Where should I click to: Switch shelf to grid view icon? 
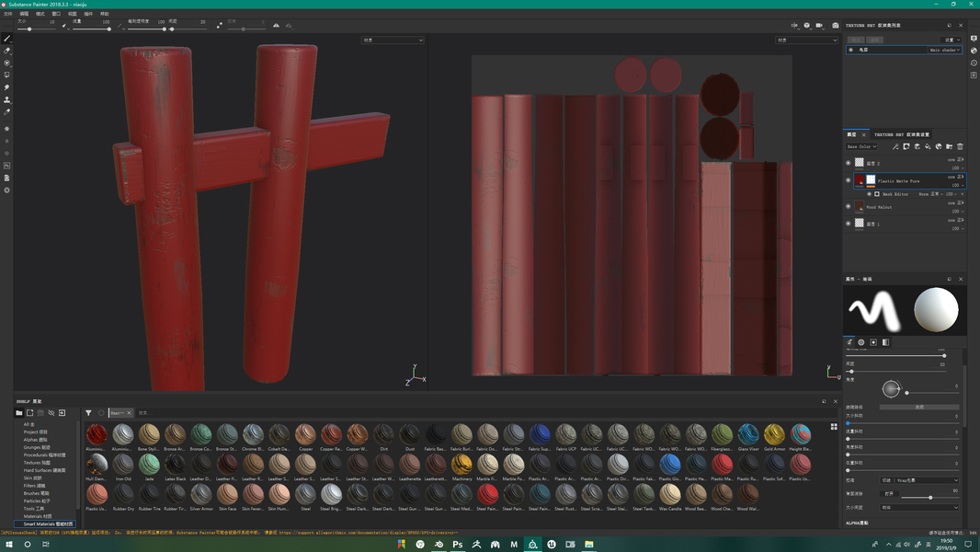(834, 426)
